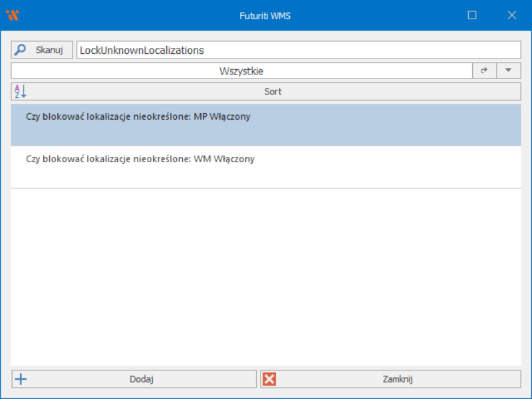
Task: Select the WM Włączony setting row
Action: tap(140, 160)
